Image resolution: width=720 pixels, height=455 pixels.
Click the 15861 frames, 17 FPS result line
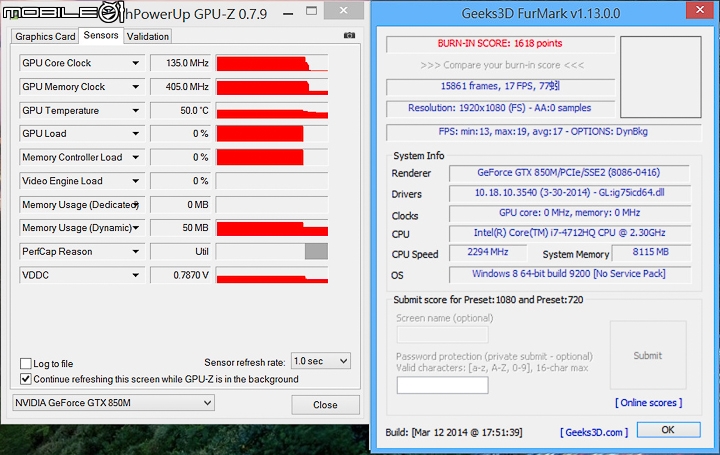point(500,86)
